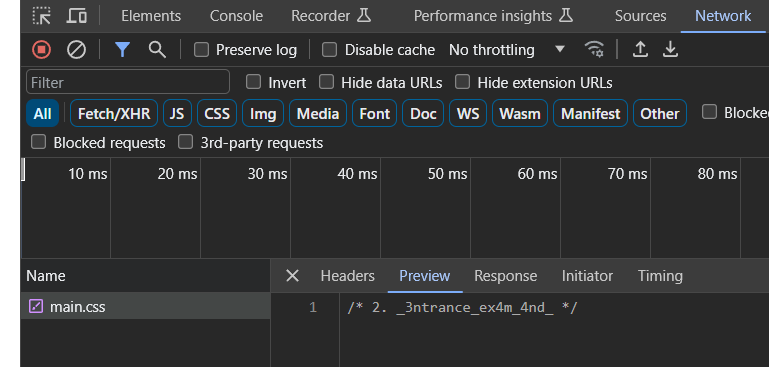769x367 pixels.
Task: Close the request details pane
Action: point(292,276)
